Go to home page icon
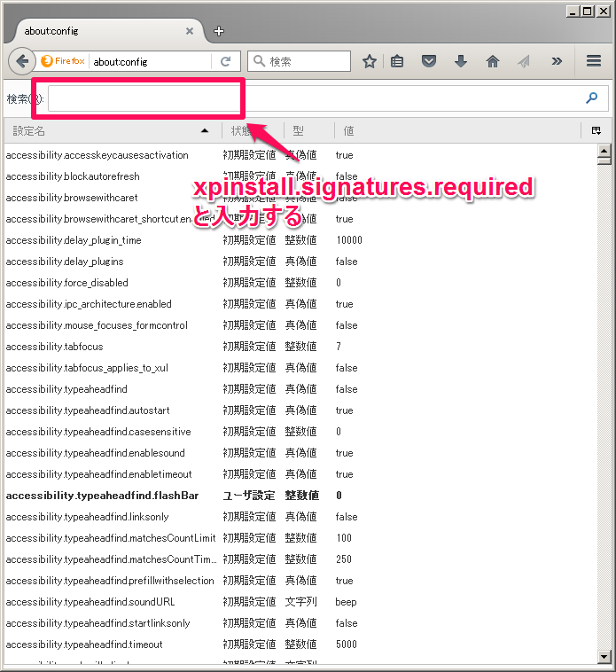Screen dimensions: 616x672 [x=492, y=62]
